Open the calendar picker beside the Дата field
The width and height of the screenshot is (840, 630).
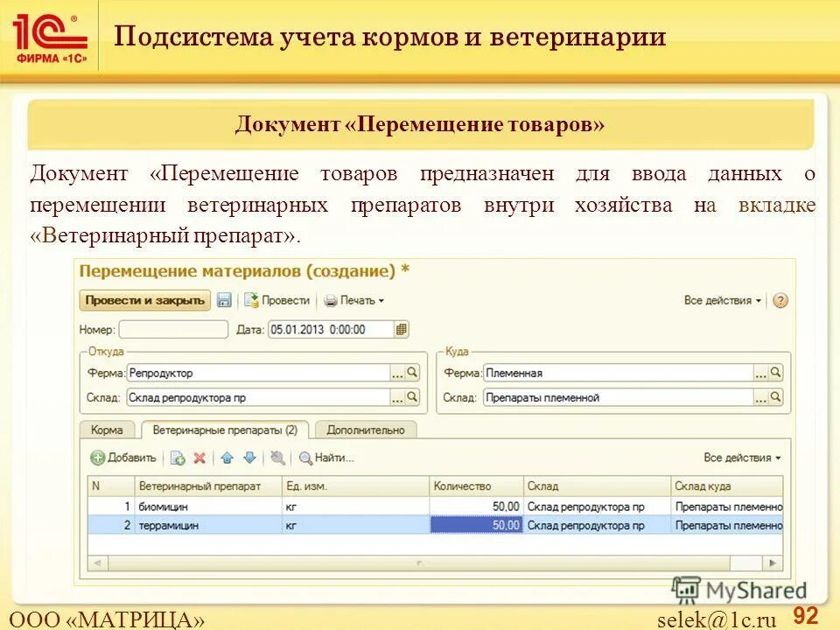[x=400, y=330]
